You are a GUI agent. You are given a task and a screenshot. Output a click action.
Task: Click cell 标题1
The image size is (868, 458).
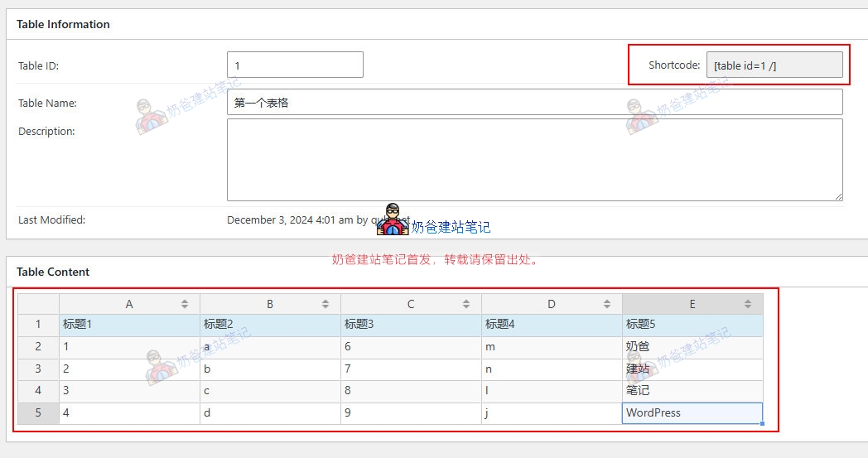[x=129, y=325]
